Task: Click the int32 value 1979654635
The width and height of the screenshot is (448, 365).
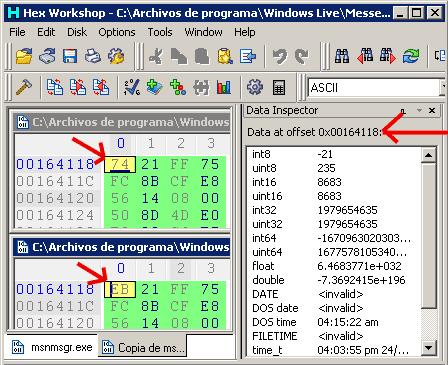Action: [347, 210]
